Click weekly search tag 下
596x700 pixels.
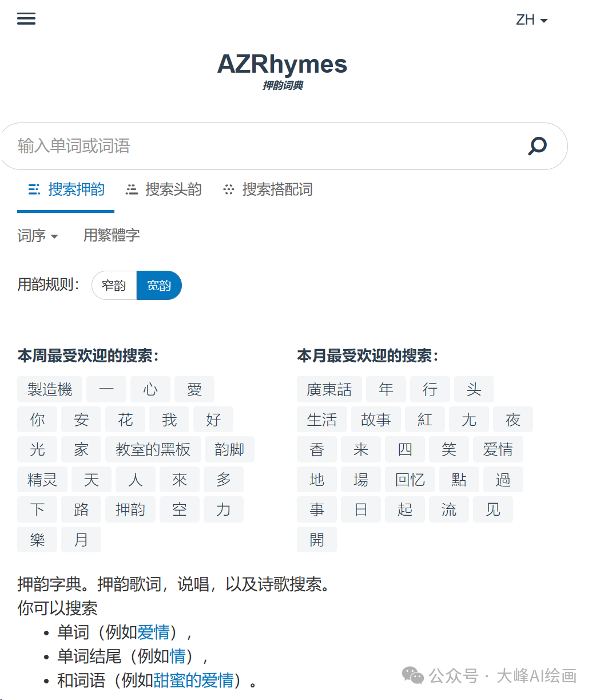(37, 509)
